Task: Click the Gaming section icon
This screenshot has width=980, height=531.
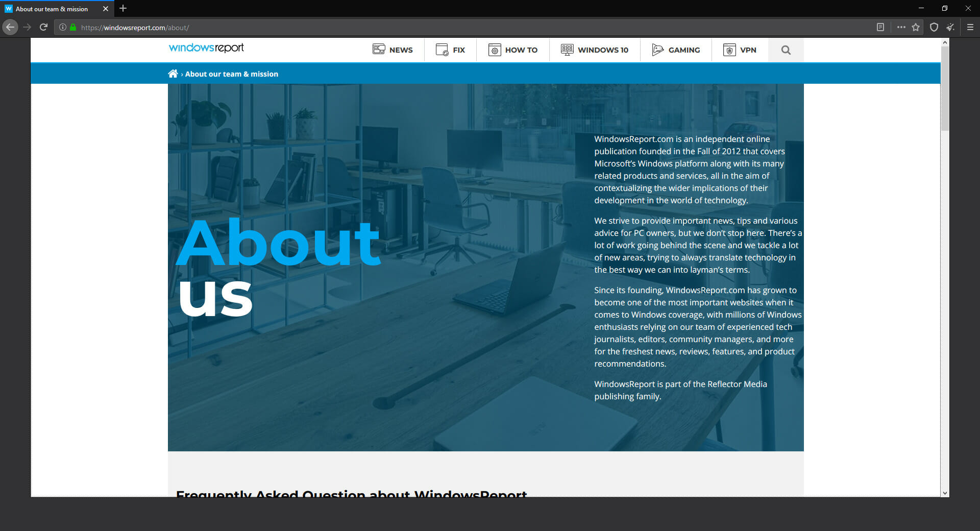Action: 658,50
